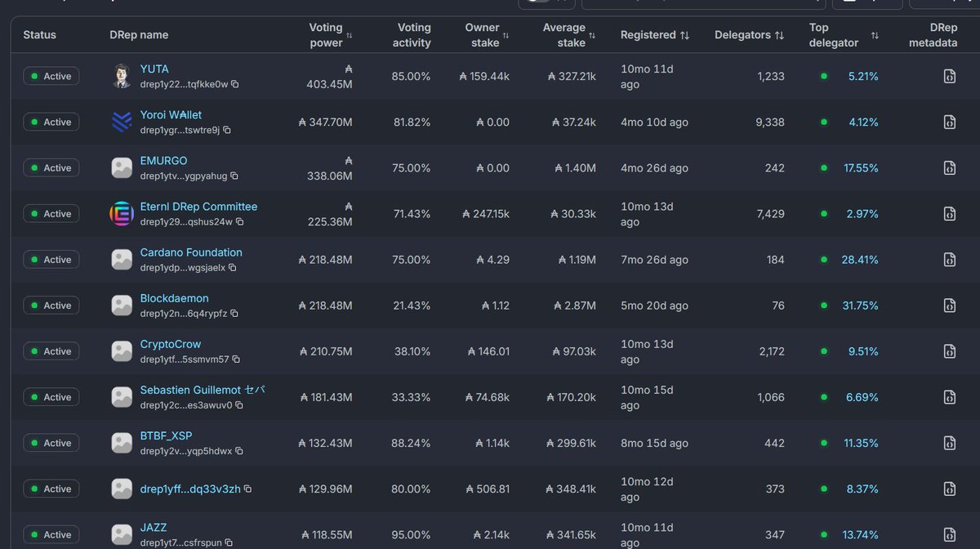Copy JAZZ ID drep1yt7...csfrspun
The width and height of the screenshot is (980, 549).
[x=229, y=542]
